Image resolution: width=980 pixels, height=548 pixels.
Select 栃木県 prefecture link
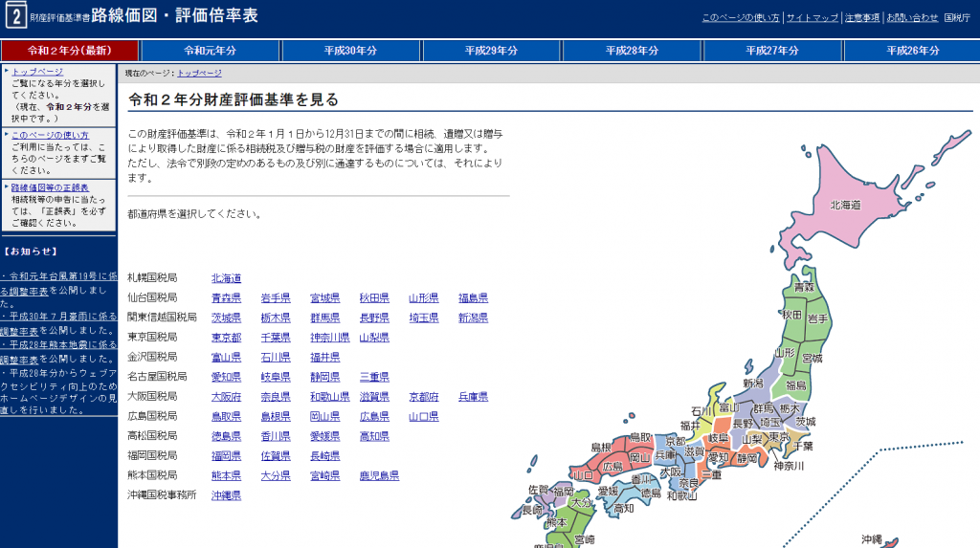[x=276, y=318]
